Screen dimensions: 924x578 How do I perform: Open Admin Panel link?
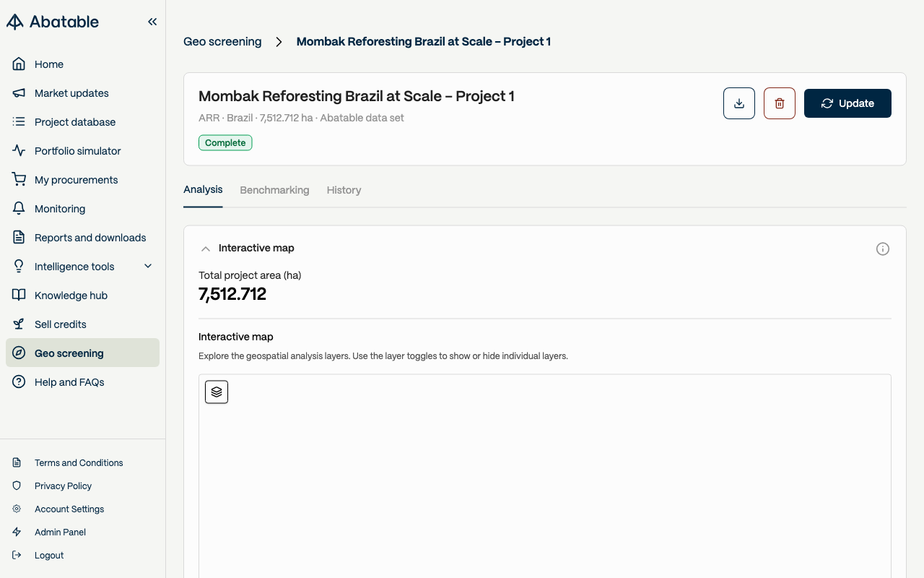pos(60,532)
